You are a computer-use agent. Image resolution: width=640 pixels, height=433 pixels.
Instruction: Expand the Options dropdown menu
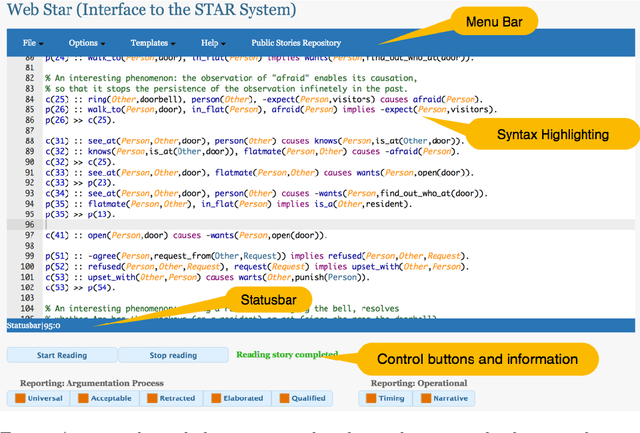(86, 43)
